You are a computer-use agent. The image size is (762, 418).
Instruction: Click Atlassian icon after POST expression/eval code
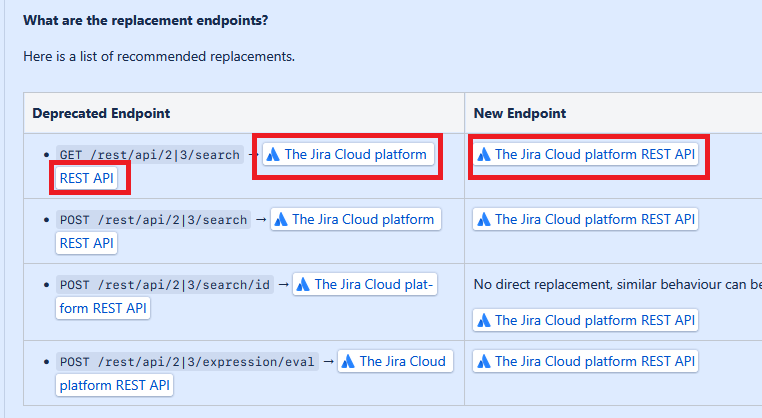coord(348,361)
